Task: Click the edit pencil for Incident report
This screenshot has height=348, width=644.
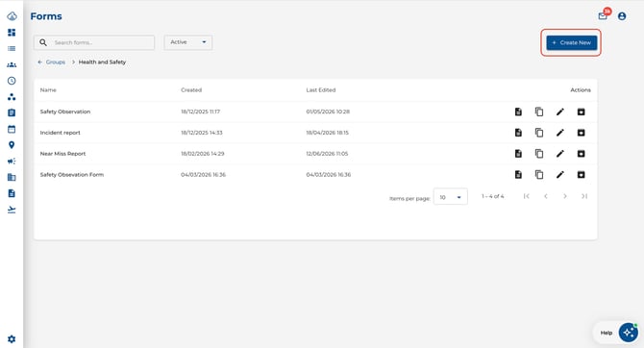Action: coord(559,133)
